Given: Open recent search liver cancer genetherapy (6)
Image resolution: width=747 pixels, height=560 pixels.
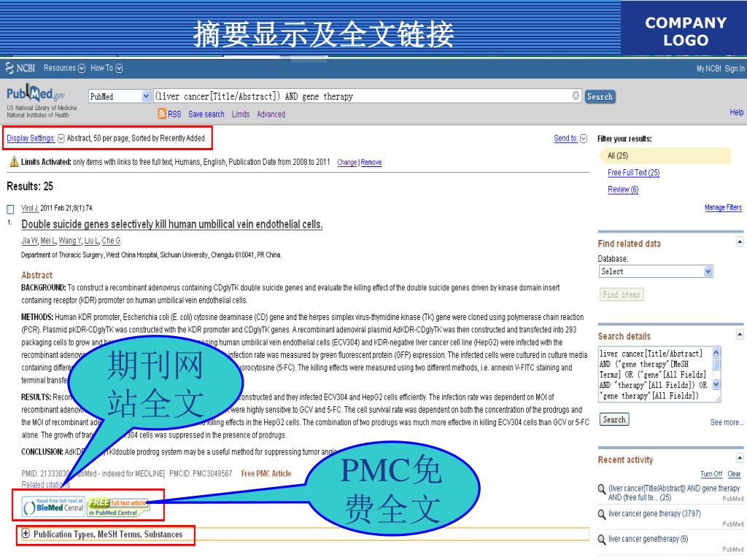Looking at the screenshot, I should 648,539.
